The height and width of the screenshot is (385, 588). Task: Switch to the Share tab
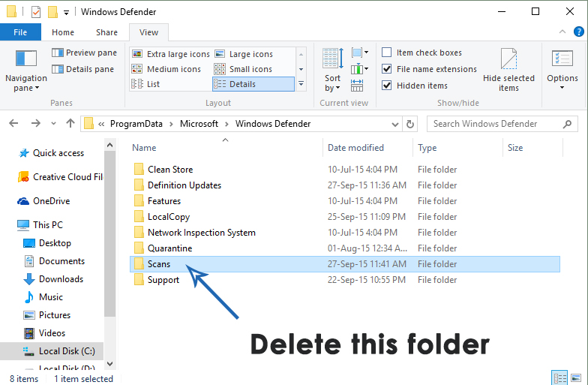pos(106,32)
